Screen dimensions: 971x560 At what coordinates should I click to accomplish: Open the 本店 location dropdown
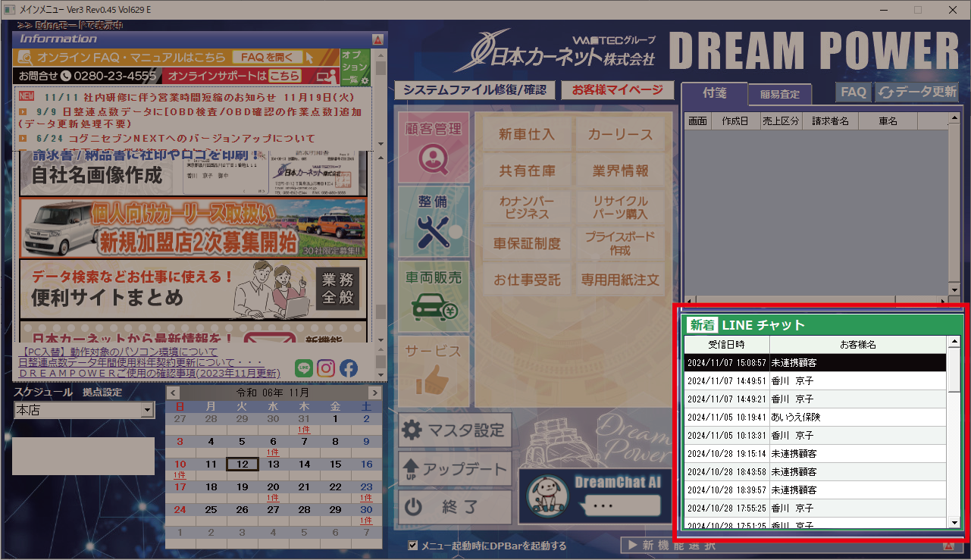click(148, 410)
